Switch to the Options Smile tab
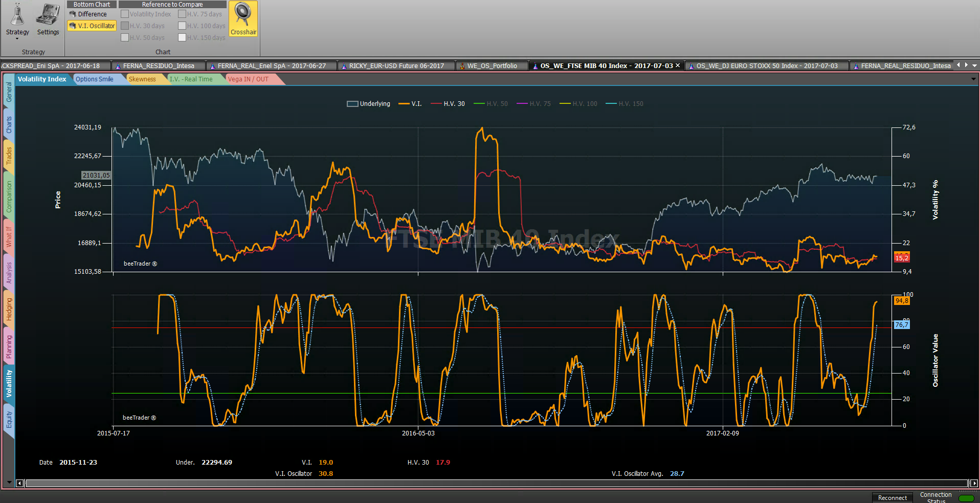The height and width of the screenshot is (503, 980). point(95,79)
